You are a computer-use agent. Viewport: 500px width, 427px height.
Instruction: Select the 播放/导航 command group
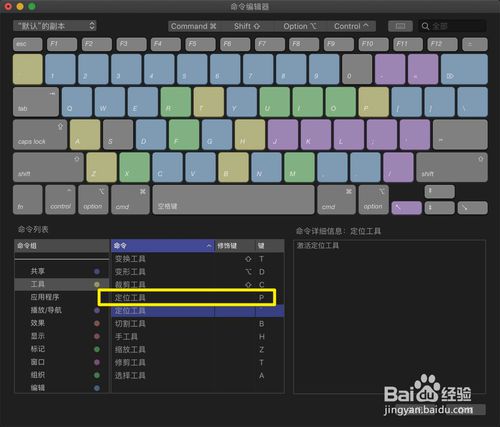[62, 310]
